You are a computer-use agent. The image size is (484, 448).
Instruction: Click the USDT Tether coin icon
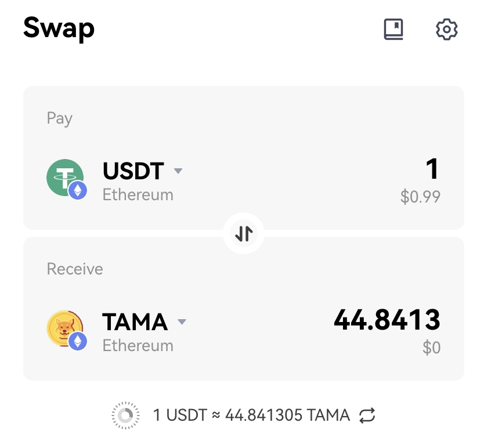[65, 178]
